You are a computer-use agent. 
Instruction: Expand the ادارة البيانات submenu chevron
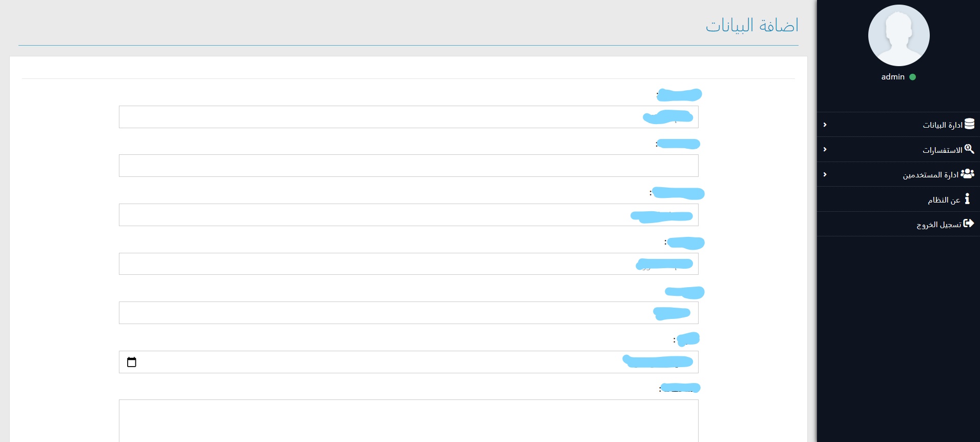[825, 125]
